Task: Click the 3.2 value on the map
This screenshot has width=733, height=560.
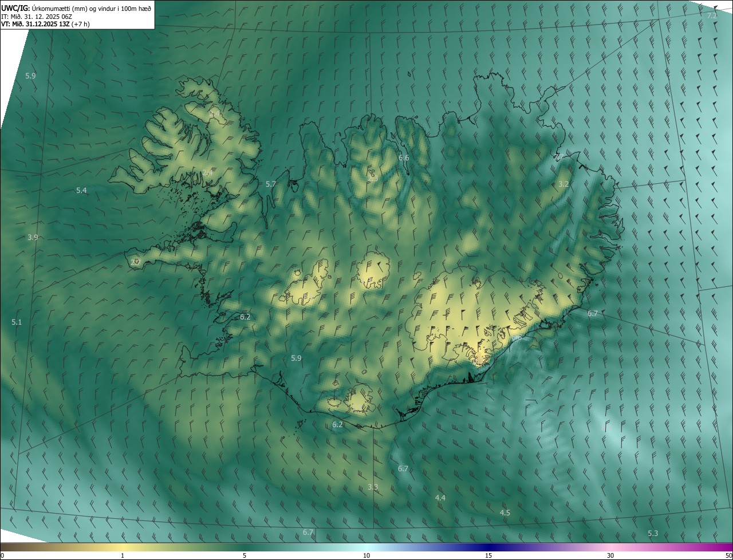Action: coord(563,184)
